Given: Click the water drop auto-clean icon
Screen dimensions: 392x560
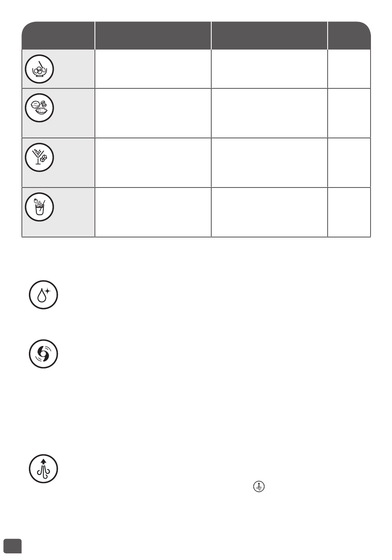Looking at the screenshot, I should click(x=44, y=295).
